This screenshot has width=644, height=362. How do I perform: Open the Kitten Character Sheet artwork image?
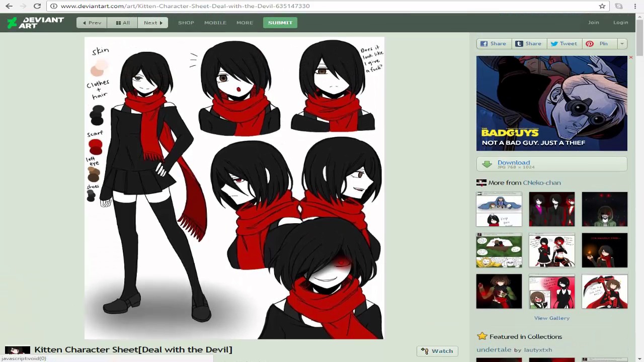(x=234, y=188)
